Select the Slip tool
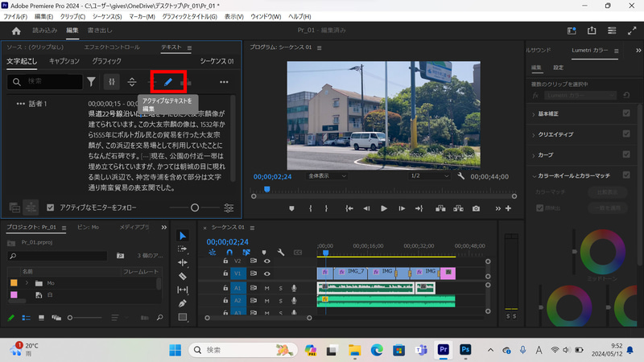The height and width of the screenshot is (362, 644). [x=183, y=290]
